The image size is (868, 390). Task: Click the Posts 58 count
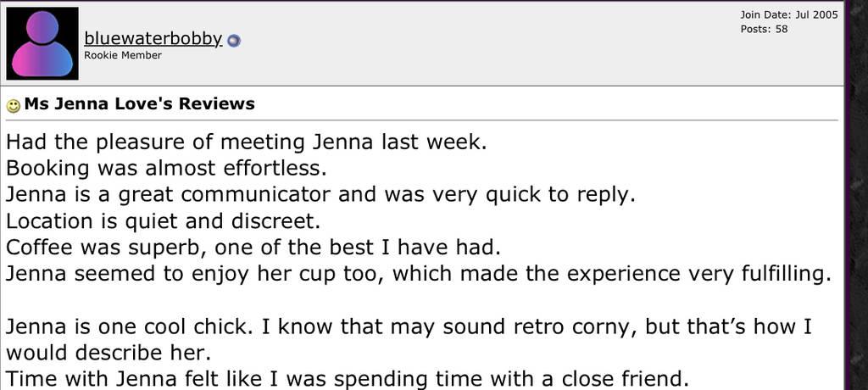pos(764,29)
